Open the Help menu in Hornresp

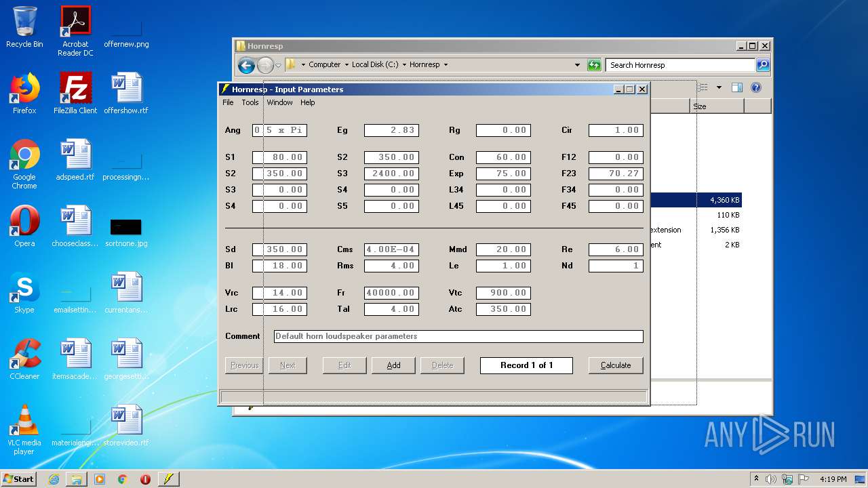308,102
